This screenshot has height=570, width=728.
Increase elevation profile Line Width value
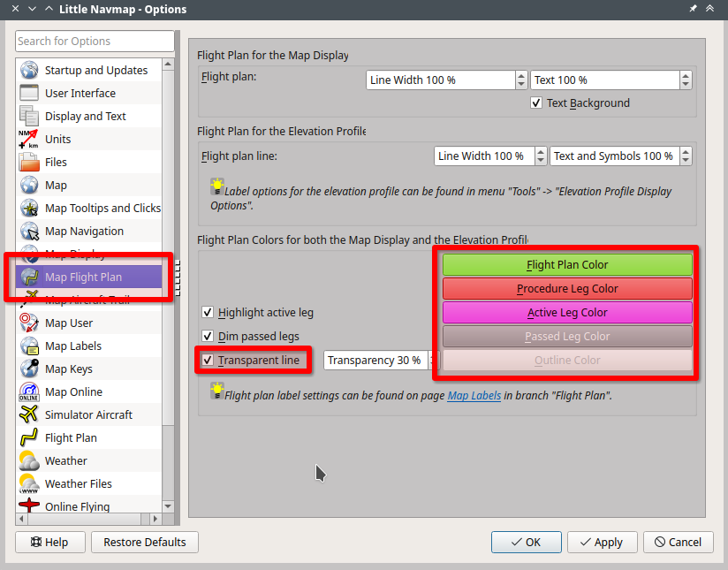(541, 152)
